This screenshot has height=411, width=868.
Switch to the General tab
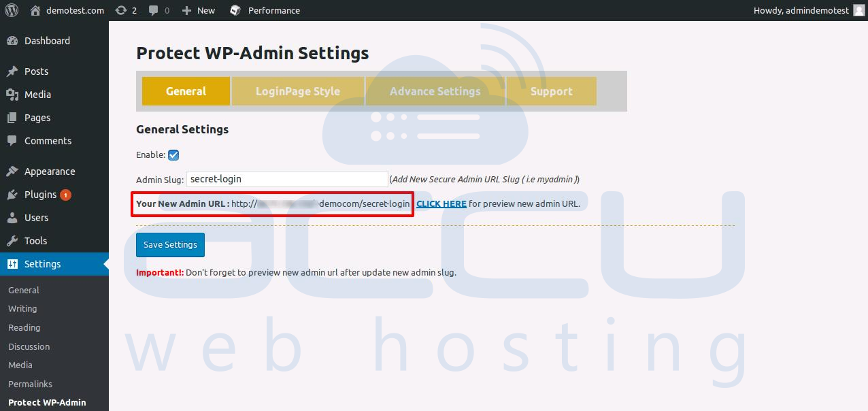coord(186,91)
